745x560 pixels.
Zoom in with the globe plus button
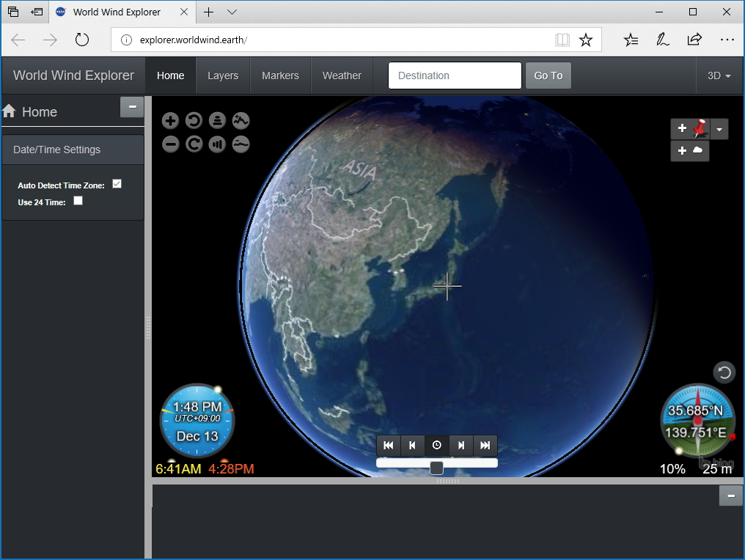pos(170,121)
